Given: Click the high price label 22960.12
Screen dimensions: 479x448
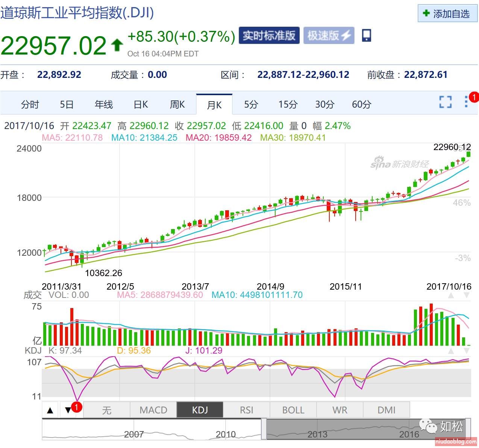Looking at the screenshot, I should (x=452, y=147).
